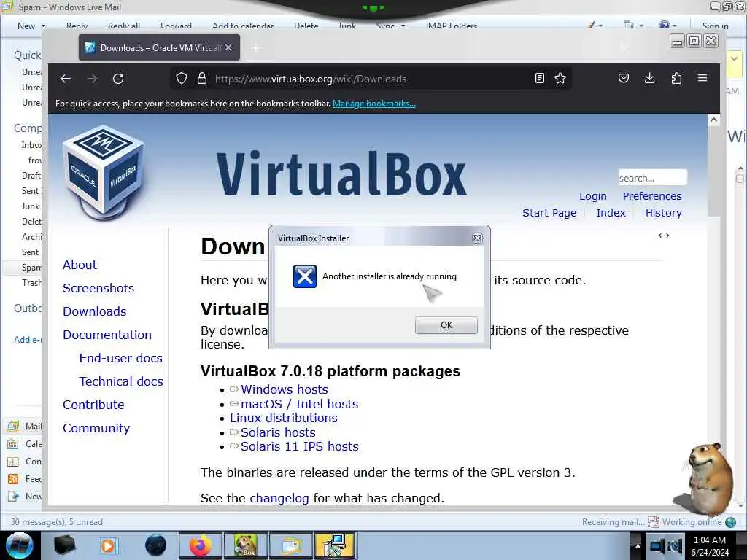The image size is (747, 560).
Task: Open the Start Page link
Action: [x=549, y=213]
